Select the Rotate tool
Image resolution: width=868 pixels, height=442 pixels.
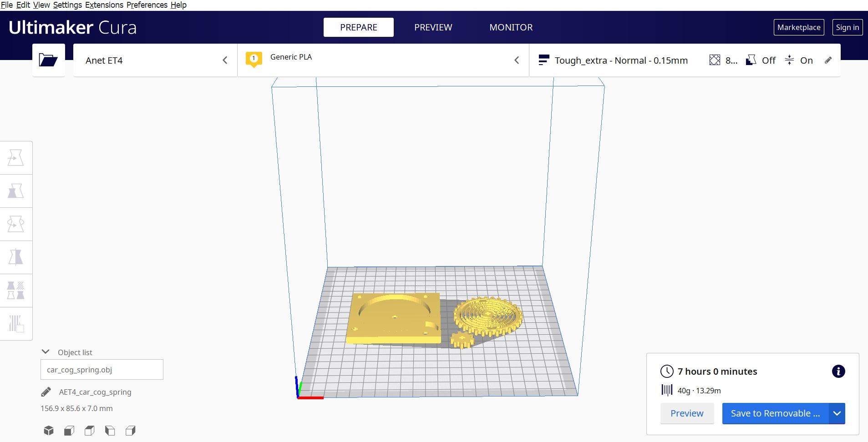[x=16, y=224]
